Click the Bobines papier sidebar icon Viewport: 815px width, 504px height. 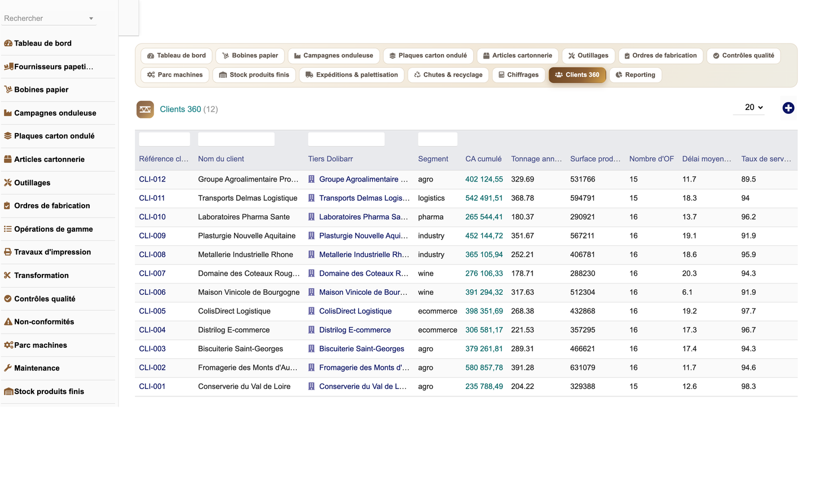(x=8, y=90)
